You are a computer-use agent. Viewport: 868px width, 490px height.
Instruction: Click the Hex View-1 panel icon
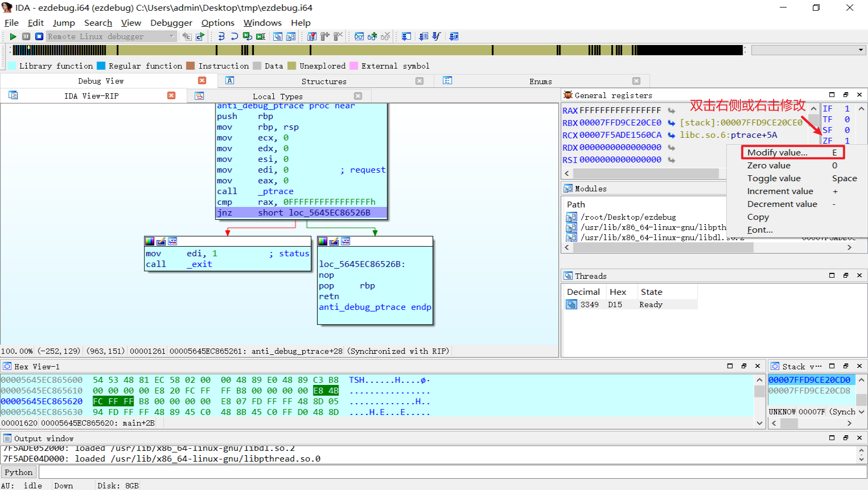pos(8,366)
